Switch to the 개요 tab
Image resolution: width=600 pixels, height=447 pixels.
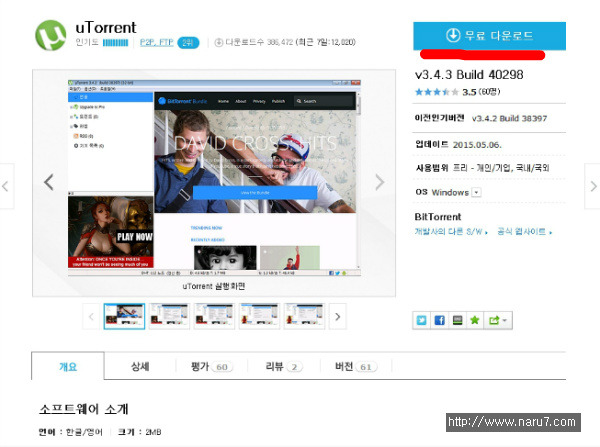[x=68, y=367]
